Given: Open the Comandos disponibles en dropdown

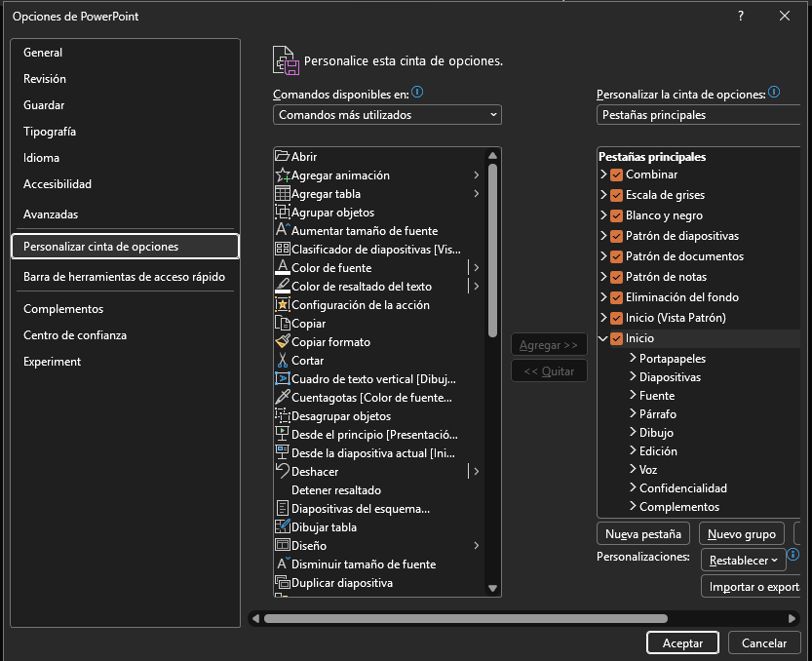Looking at the screenshot, I should coord(387,114).
